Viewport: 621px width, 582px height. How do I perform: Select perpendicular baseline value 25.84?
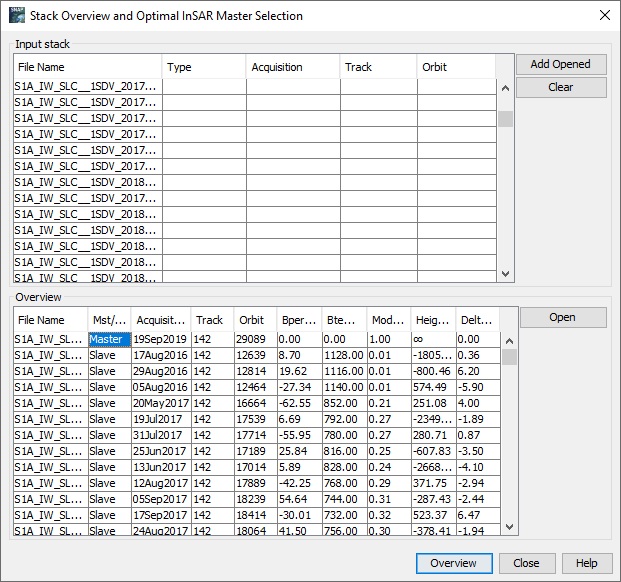pyautogui.click(x=299, y=451)
